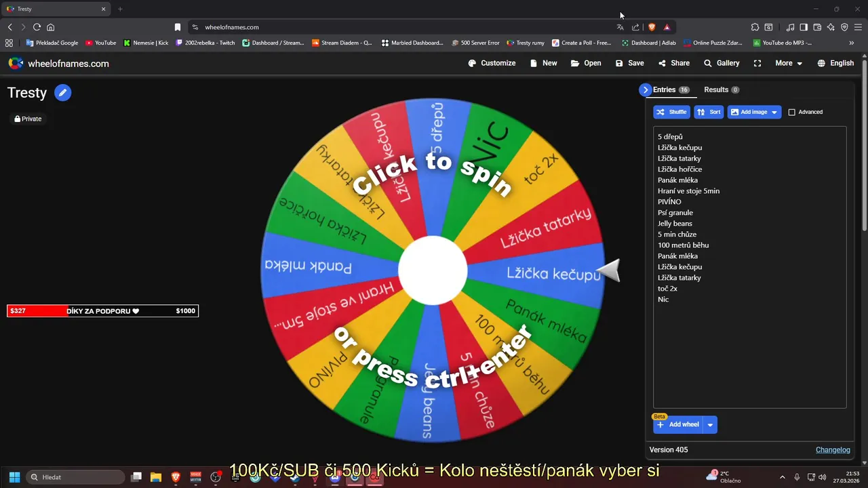Click the bookmark icon beside address bar
Image resolution: width=868 pixels, height=488 pixels.
178,27
